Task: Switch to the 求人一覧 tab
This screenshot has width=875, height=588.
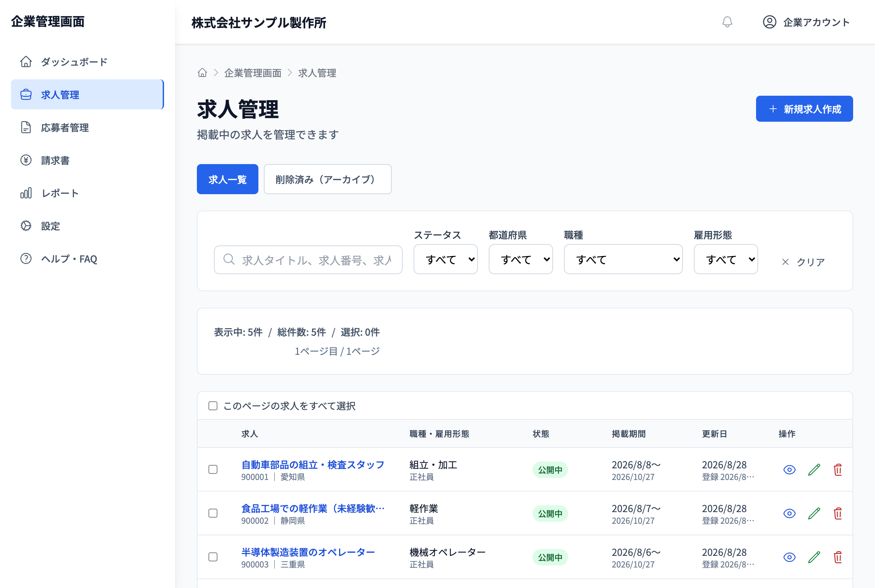Action: point(227,179)
